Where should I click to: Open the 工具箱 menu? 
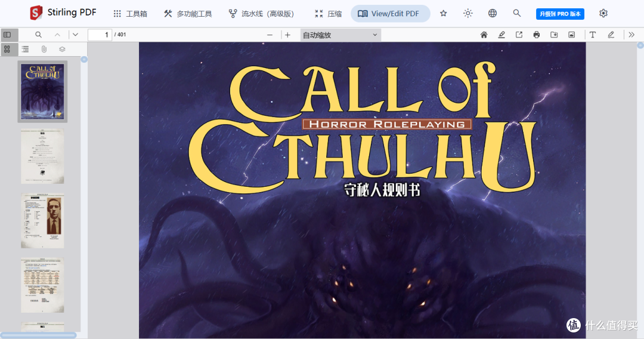[130, 14]
